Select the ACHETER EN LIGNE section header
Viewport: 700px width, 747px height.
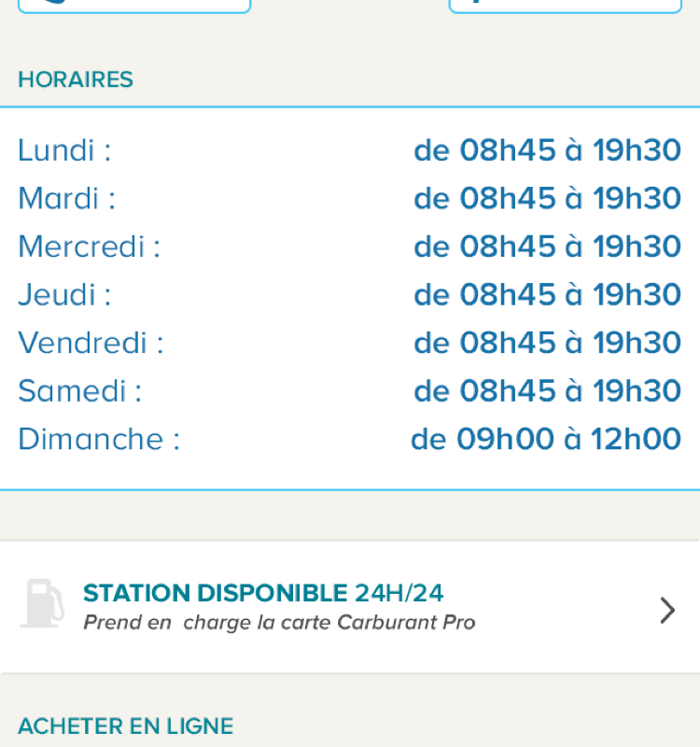coord(126,726)
